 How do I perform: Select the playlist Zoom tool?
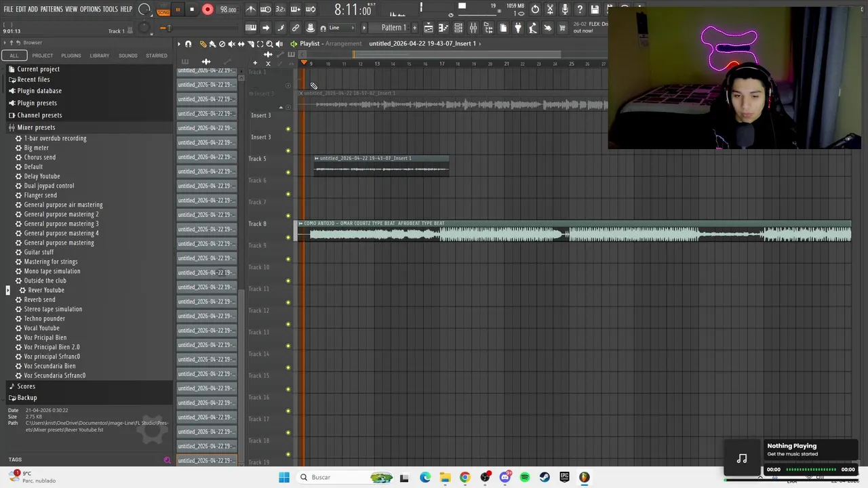click(269, 43)
